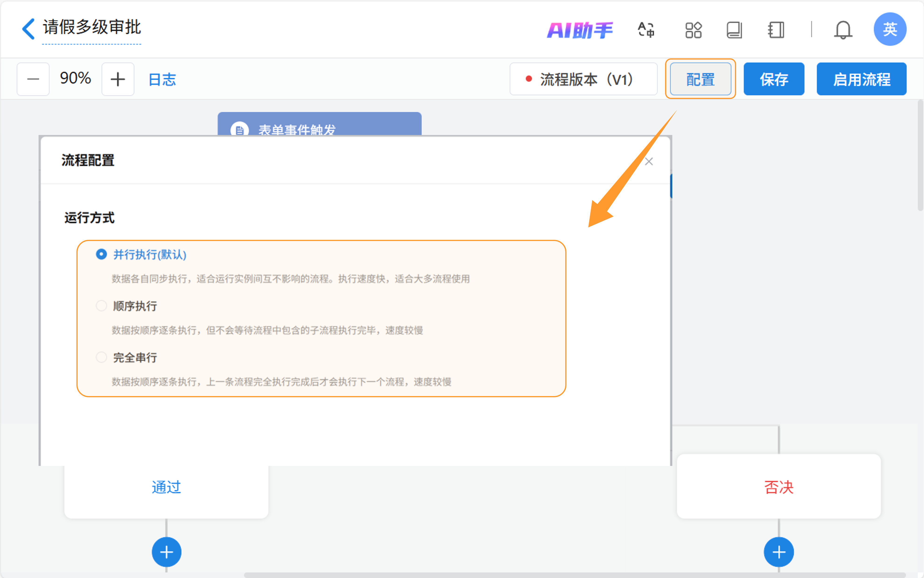Viewport: 924px width, 578px height.
Task: Add node below 通过 branch
Action: click(x=166, y=552)
